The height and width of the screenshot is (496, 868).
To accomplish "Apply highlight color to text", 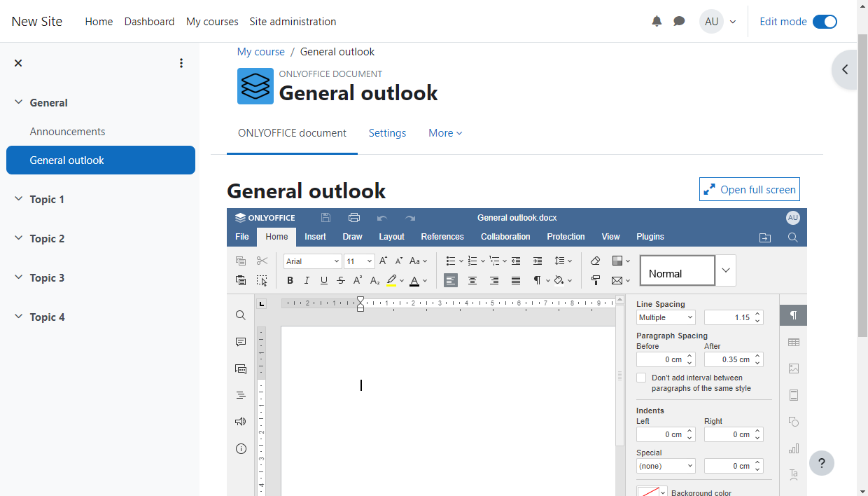I will (393, 280).
